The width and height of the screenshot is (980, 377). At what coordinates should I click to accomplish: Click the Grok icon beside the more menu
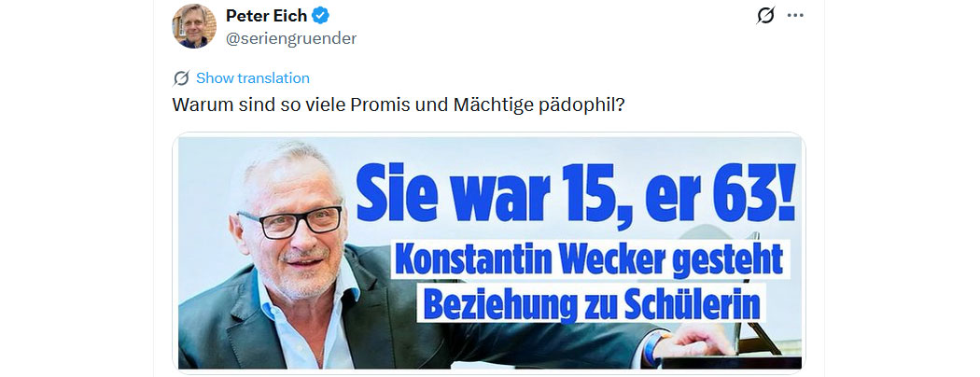click(765, 15)
